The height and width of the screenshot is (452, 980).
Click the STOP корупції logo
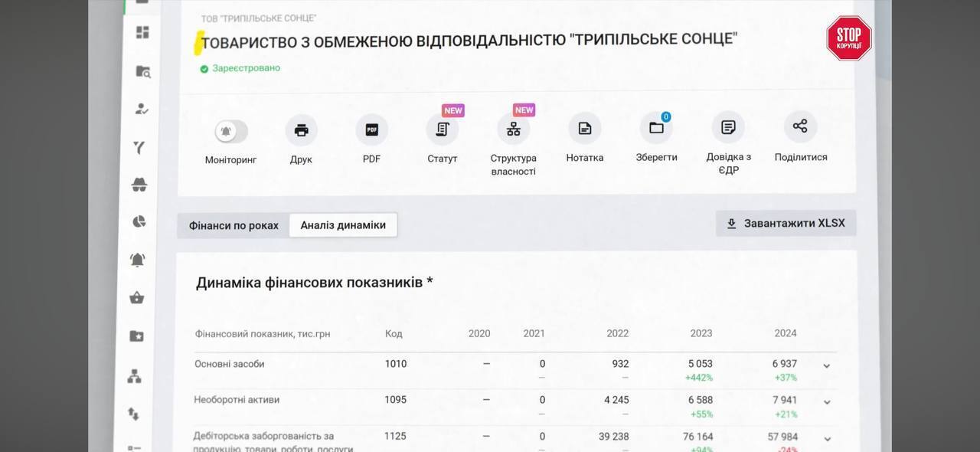[x=849, y=39]
